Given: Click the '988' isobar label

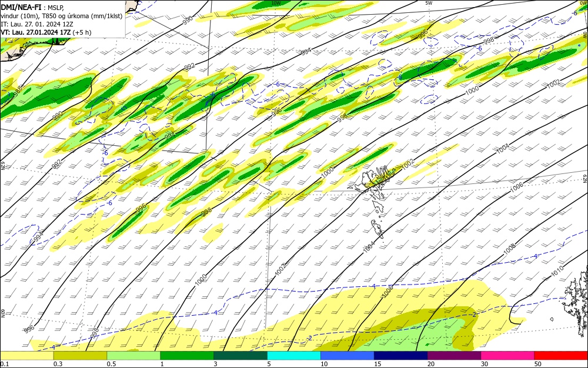Looking at the screenshot, I should click(x=18, y=92).
